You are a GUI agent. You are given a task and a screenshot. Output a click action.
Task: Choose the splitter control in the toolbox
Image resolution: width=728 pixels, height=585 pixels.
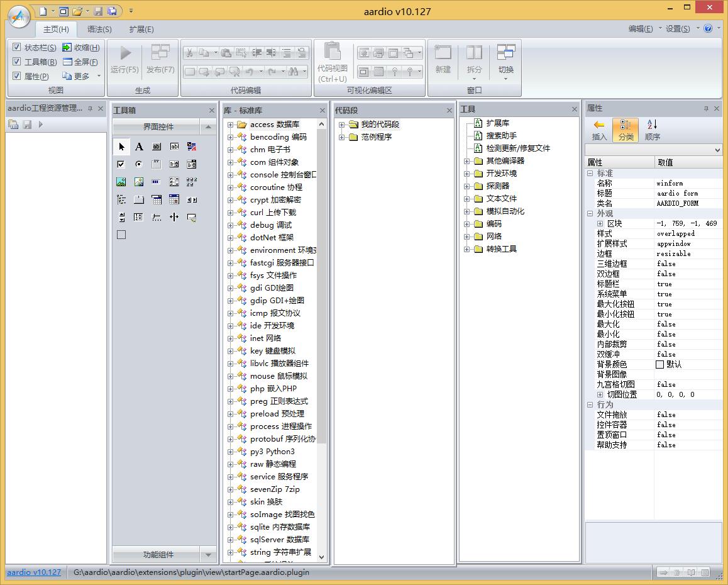pyautogui.click(x=174, y=217)
